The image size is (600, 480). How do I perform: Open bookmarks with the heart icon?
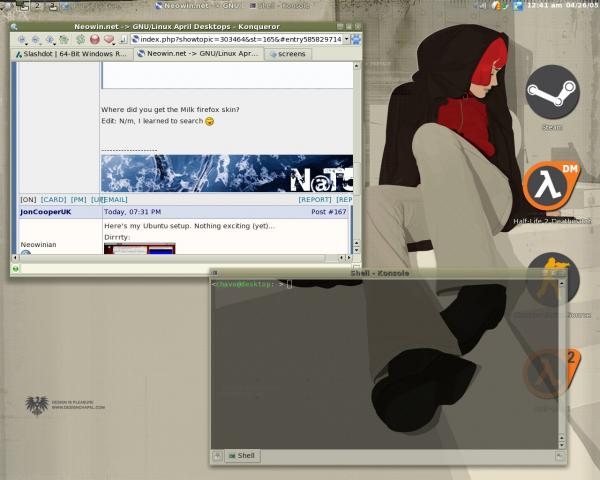tap(109, 39)
